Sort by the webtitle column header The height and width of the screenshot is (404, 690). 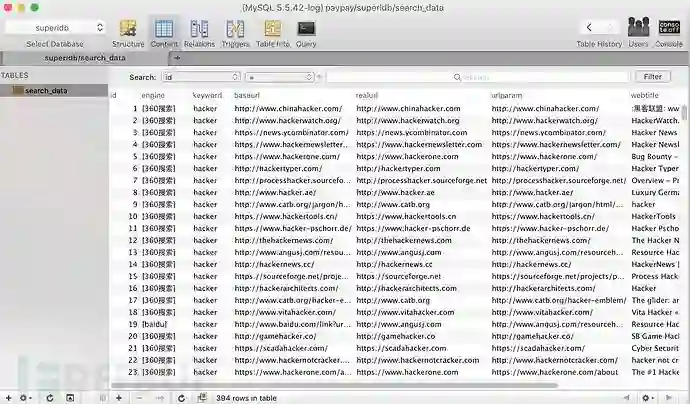click(645, 95)
